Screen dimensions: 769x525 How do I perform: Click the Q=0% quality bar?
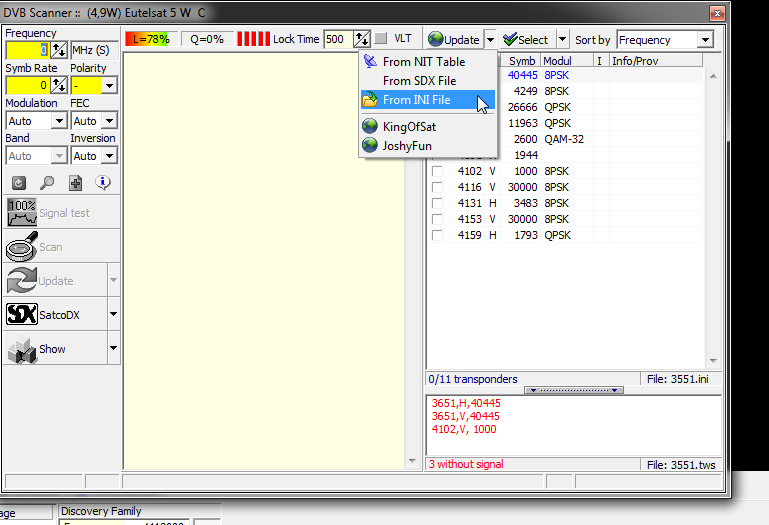(206, 39)
